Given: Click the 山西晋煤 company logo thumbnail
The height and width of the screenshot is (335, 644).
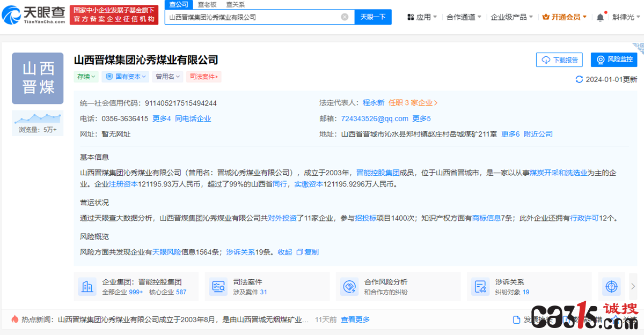Looking at the screenshot, I should tap(38, 78).
